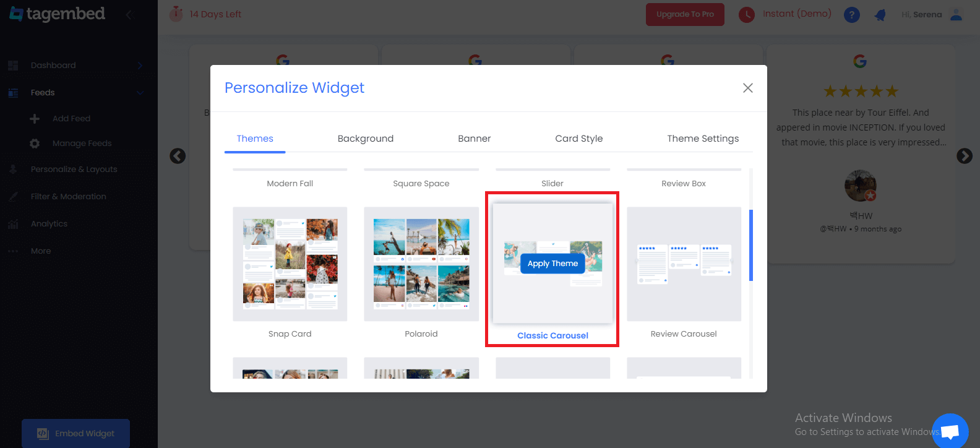980x448 pixels.
Task: Click the Hi, Serena greeting
Action: 921,14
